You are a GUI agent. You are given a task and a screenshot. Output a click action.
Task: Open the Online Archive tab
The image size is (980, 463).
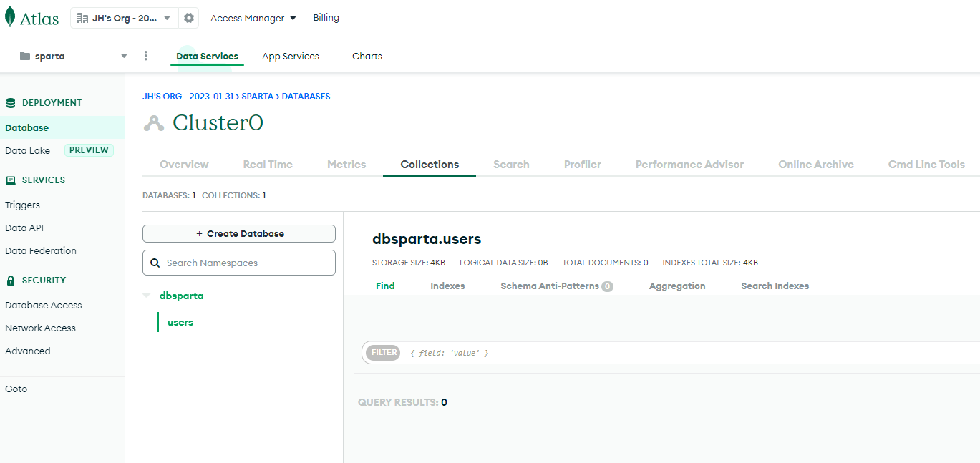(816, 164)
